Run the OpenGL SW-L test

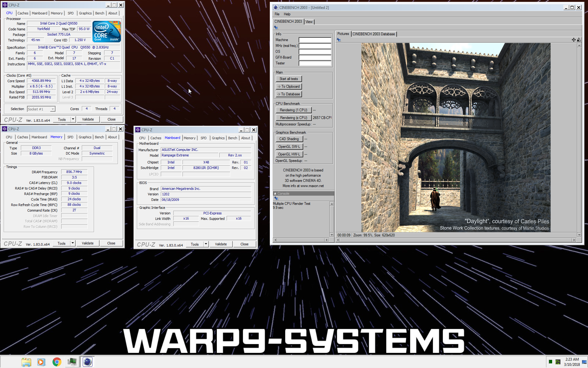coord(289,147)
